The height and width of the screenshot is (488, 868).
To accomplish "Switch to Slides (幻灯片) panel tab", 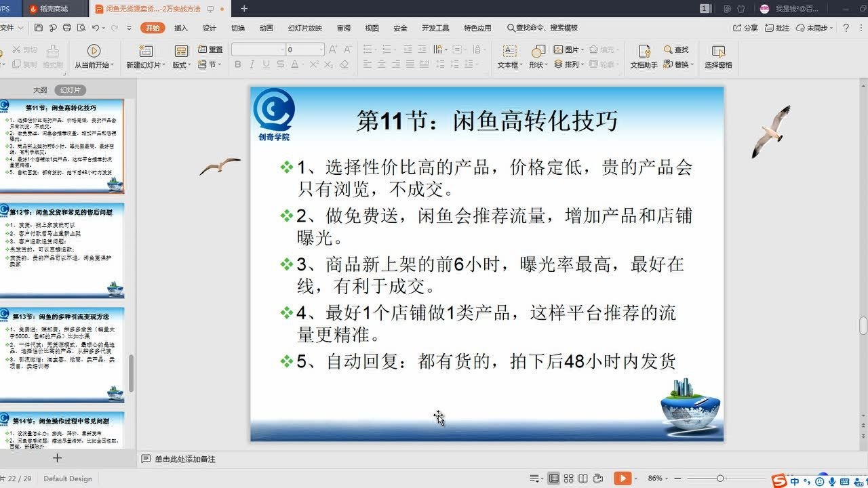I will coord(71,90).
